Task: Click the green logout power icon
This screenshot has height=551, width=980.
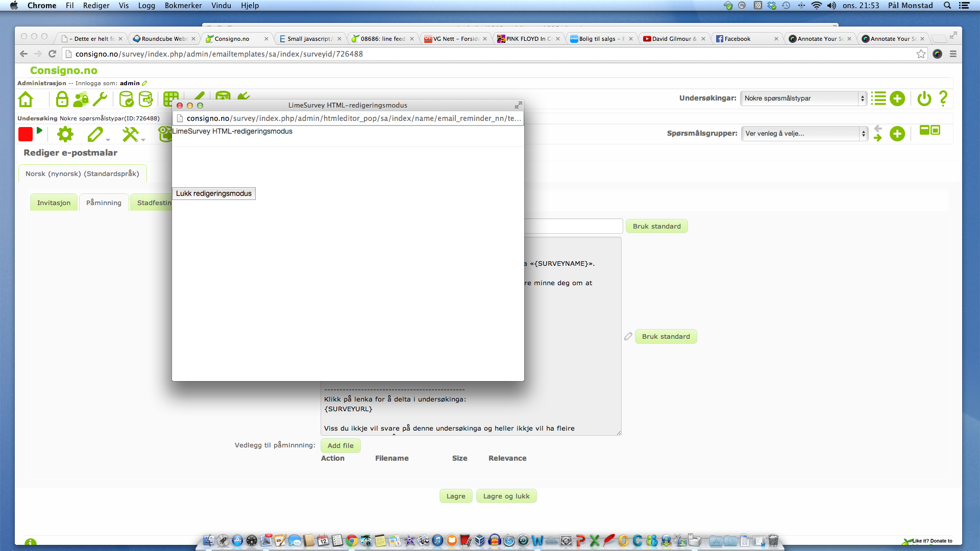Action: tap(924, 98)
